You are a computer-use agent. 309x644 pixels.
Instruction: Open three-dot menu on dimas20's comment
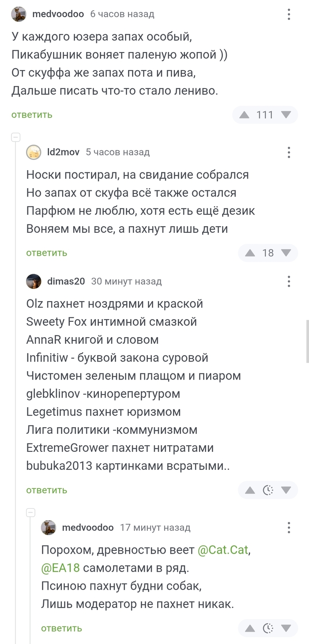pyautogui.click(x=289, y=281)
